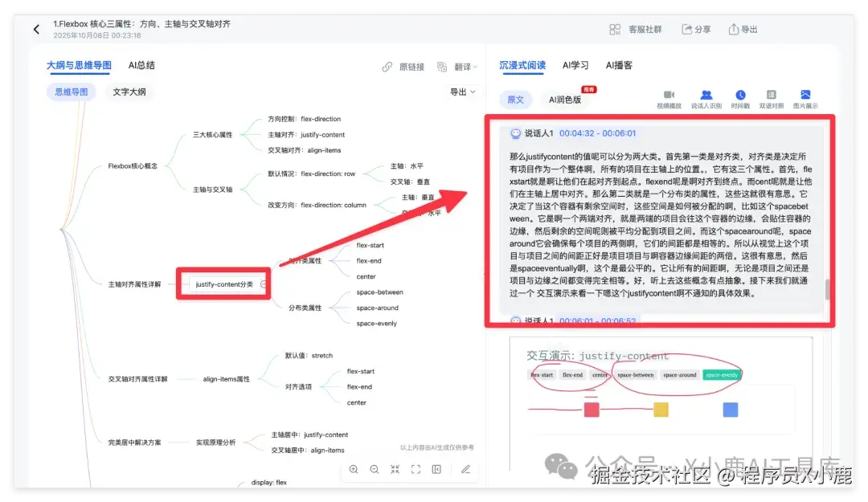Activate the 双语对照 bilingual comparison icon
Viewport: 868px width, 502px height.
770,96
